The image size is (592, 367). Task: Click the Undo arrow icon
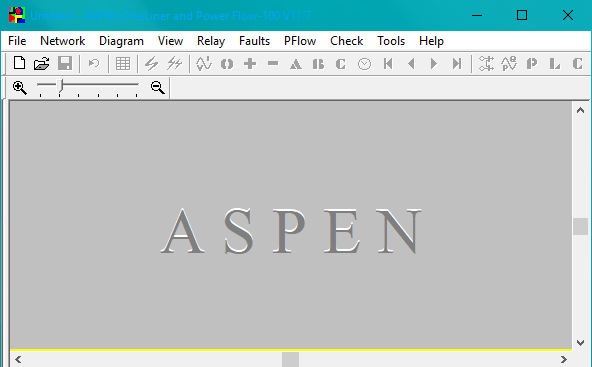94,63
